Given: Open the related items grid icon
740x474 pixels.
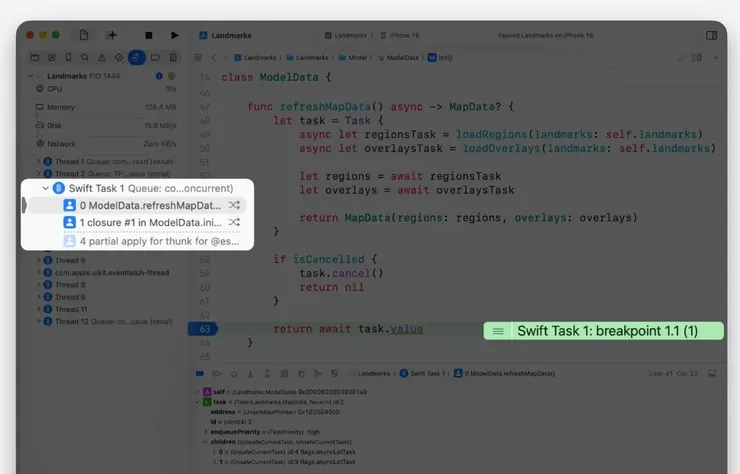Looking at the screenshot, I should pyautogui.click(x=198, y=58).
